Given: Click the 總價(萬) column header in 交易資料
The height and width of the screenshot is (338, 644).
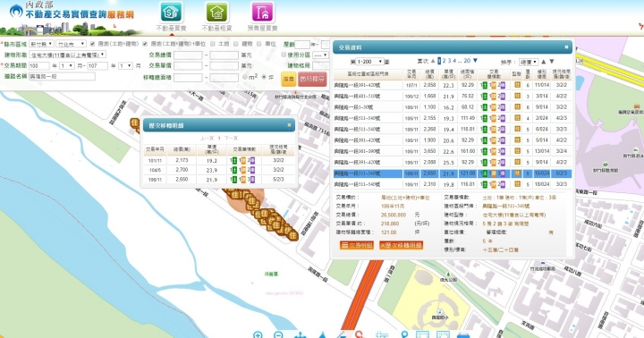Looking at the screenshot, I should coord(429,74).
